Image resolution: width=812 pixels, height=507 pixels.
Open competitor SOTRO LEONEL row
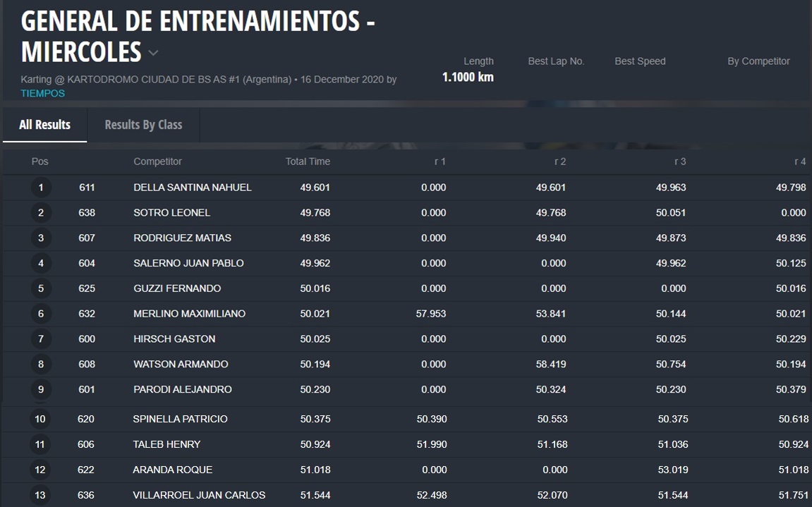pos(171,213)
